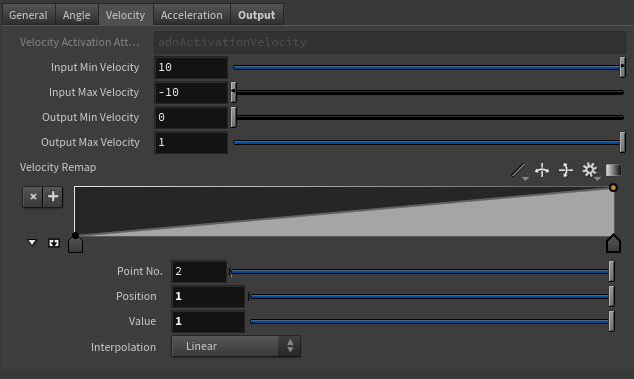Screen dimensions: 634x379
Task: Click the Input Min Velocity label
Action: coord(95,67)
